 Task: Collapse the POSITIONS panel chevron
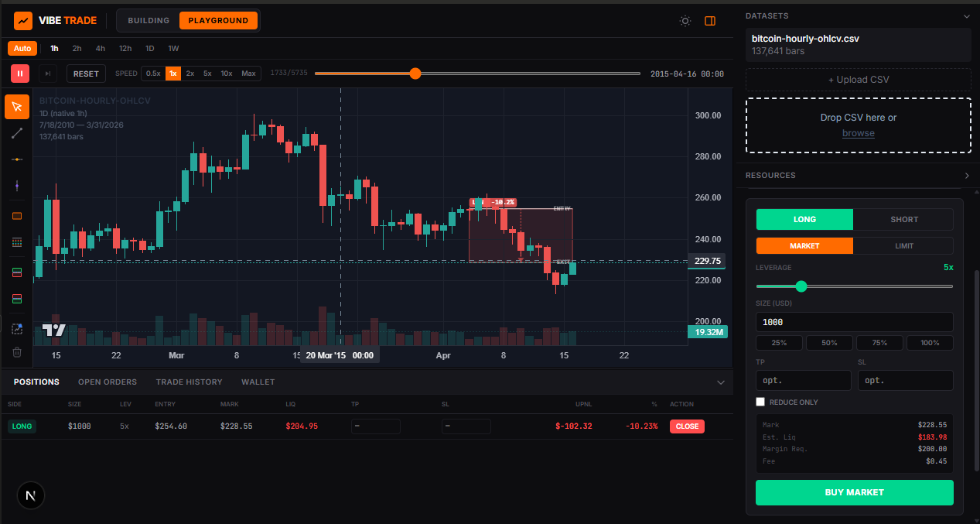(721, 382)
